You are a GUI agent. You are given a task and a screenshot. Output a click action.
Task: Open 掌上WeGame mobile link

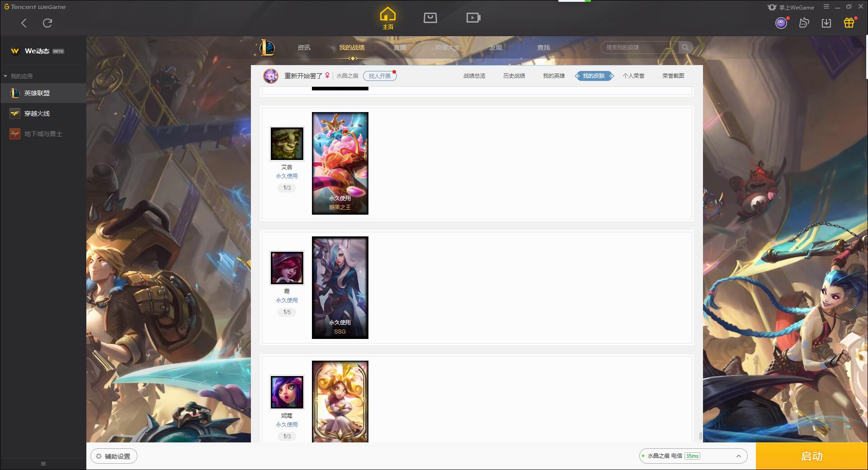tap(791, 7)
